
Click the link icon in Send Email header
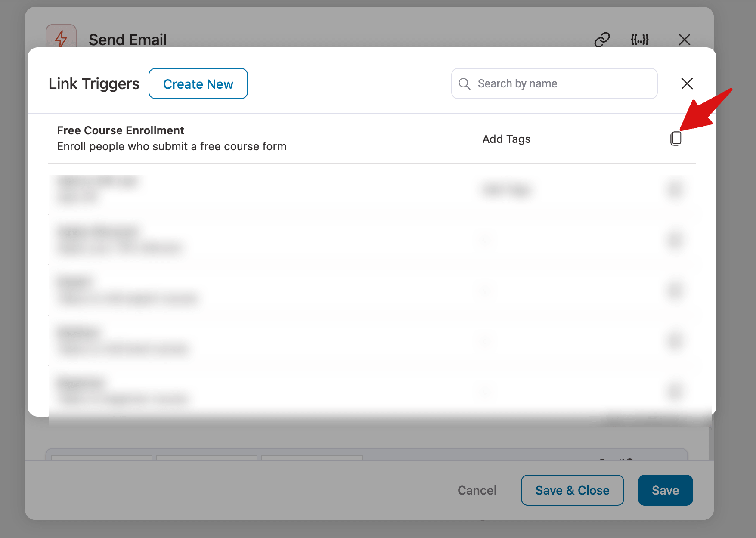click(602, 40)
